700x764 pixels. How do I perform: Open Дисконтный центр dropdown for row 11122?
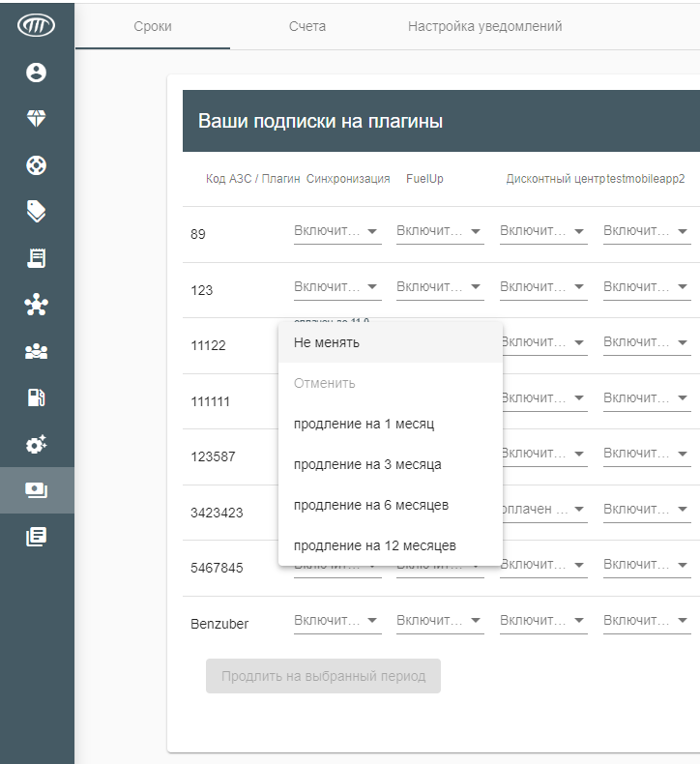545,342
